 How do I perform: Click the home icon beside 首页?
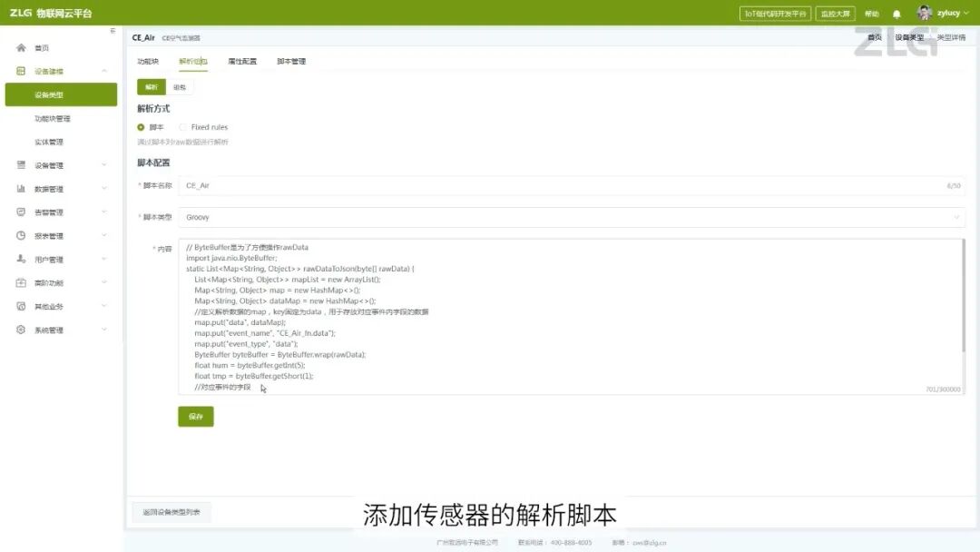(21, 47)
